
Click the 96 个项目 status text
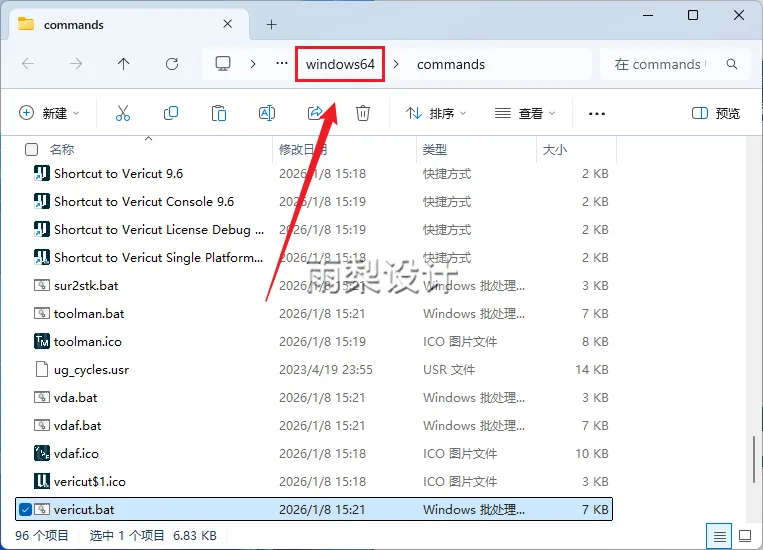42,536
